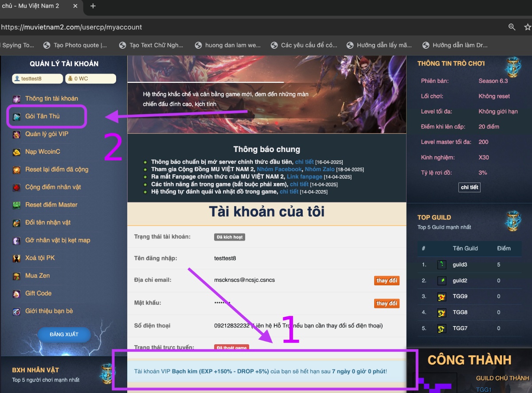Viewport: 532px width, 393px height.
Task: Click the browser zoom magnifier icon
Action: click(512, 27)
